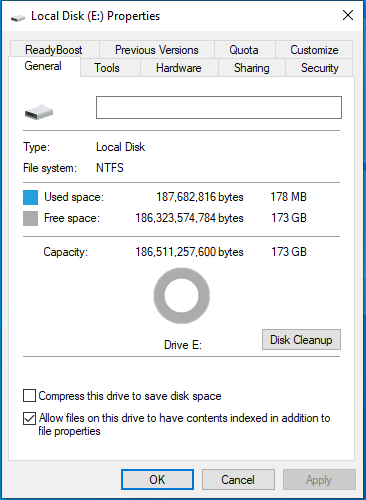Close the Local Disk (E:) Properties dialog

tap(348, 15)
